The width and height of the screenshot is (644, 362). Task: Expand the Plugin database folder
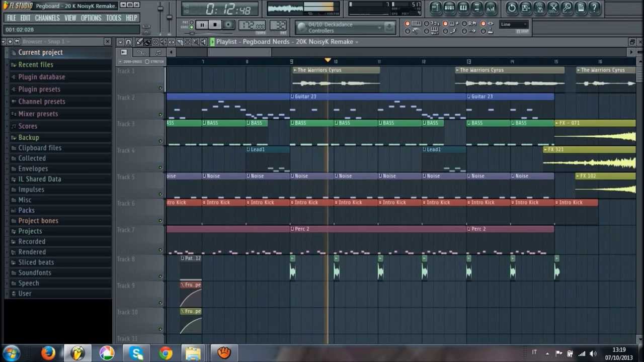(41, 77)
